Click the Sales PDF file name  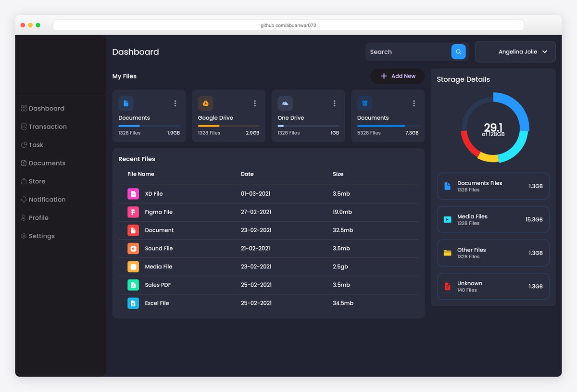[158, 285]
